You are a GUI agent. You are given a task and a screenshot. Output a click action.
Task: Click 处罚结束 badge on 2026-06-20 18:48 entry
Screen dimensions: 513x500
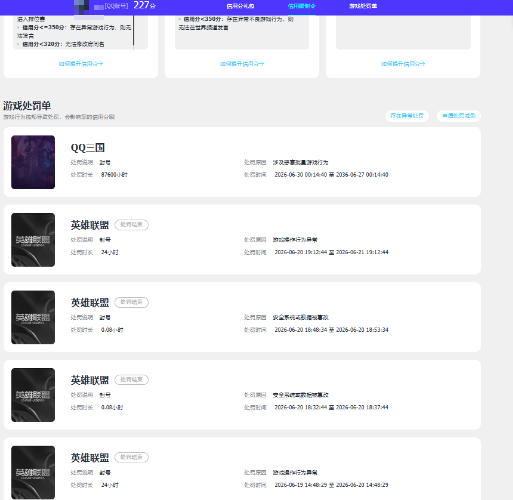tap(132, 302)
